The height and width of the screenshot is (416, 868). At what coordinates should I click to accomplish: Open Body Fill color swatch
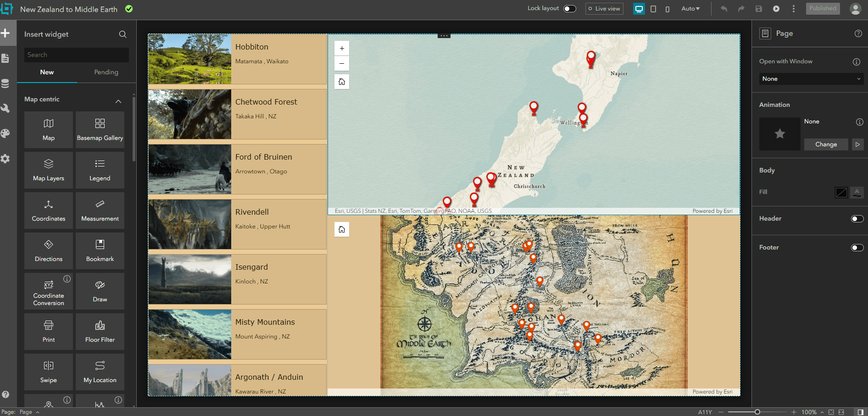[x=841, y=193]
